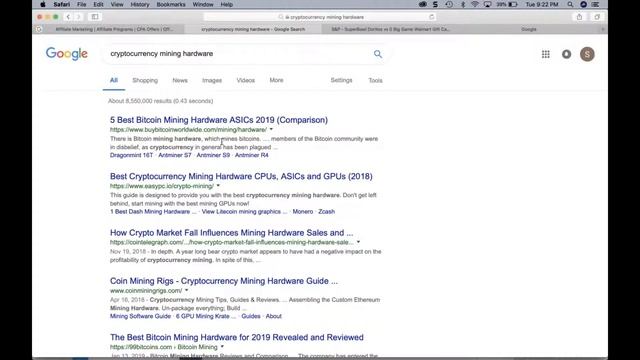Click the round blue menu bar icon
Screen dimensions: 640x360
coord(584,4)
